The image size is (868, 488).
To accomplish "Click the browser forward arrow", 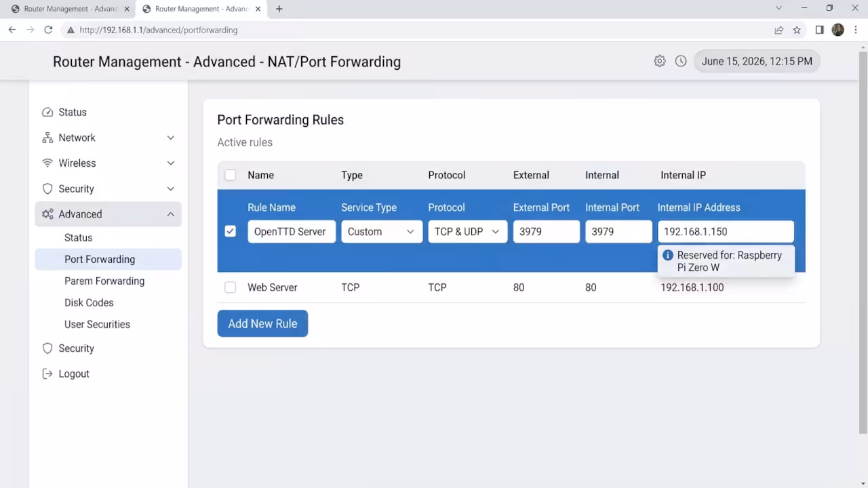I will [30, 30].
